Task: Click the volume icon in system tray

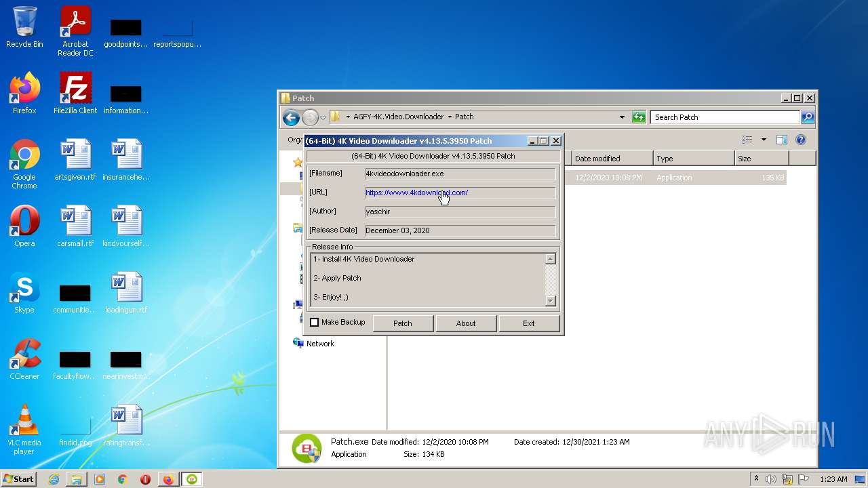Action: pos(771,479)
